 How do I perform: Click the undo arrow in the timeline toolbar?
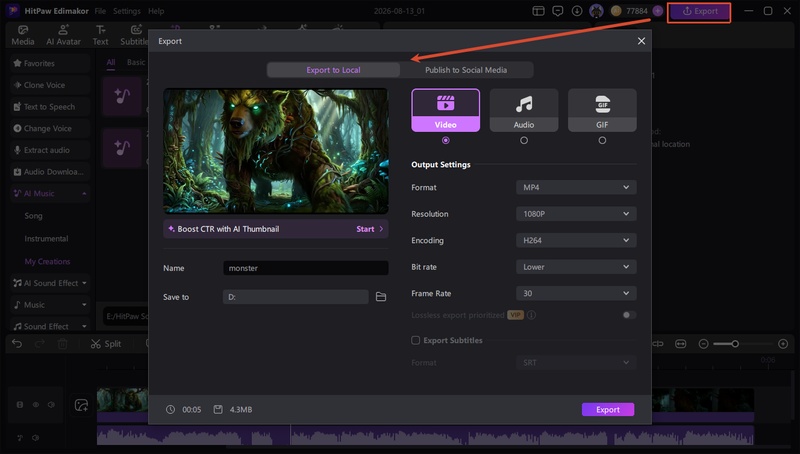coord(17,344)
